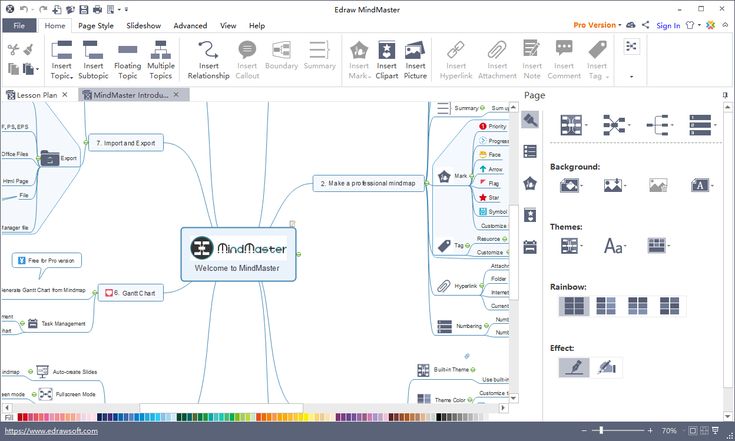Click the Sign In link
Viewport: 735px width, 441px height.
click(668, 25)
